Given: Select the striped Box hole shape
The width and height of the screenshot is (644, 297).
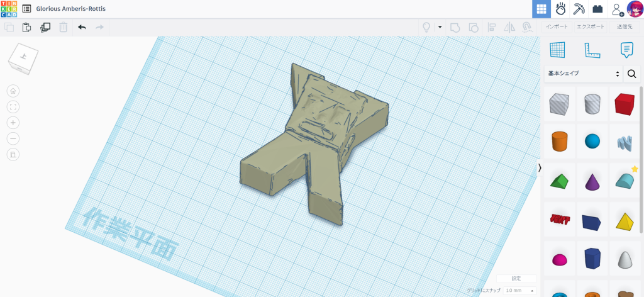Looking at the screenshot, I should 558,104.
